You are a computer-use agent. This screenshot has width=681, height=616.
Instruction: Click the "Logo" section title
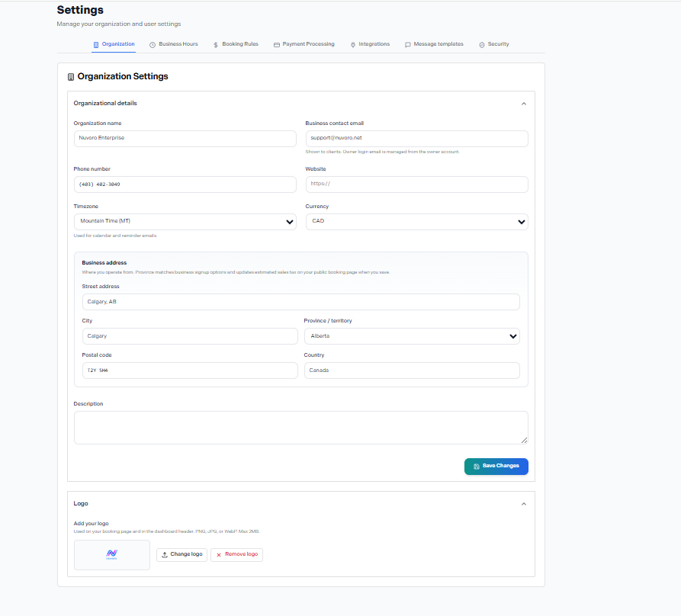[x=81, y=504]
